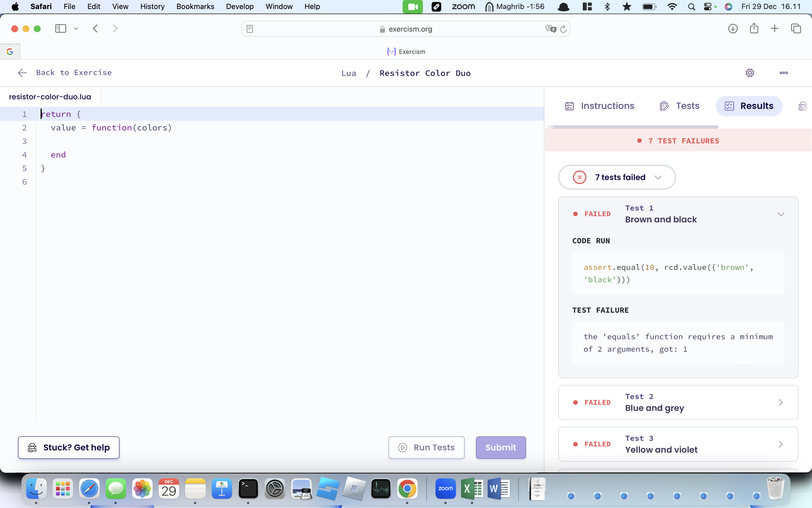Go back with Safari's back arrow

(95, 29)
